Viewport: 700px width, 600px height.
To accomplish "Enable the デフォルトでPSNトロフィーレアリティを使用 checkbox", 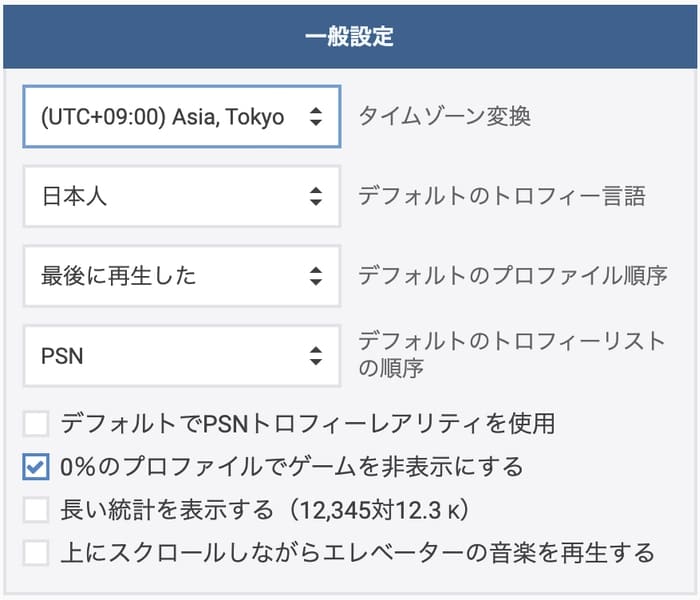I will click(x=36, y=424).
